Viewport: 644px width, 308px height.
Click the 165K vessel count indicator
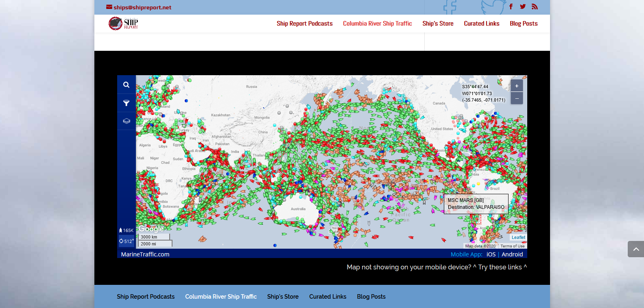[x=126, y=230]
